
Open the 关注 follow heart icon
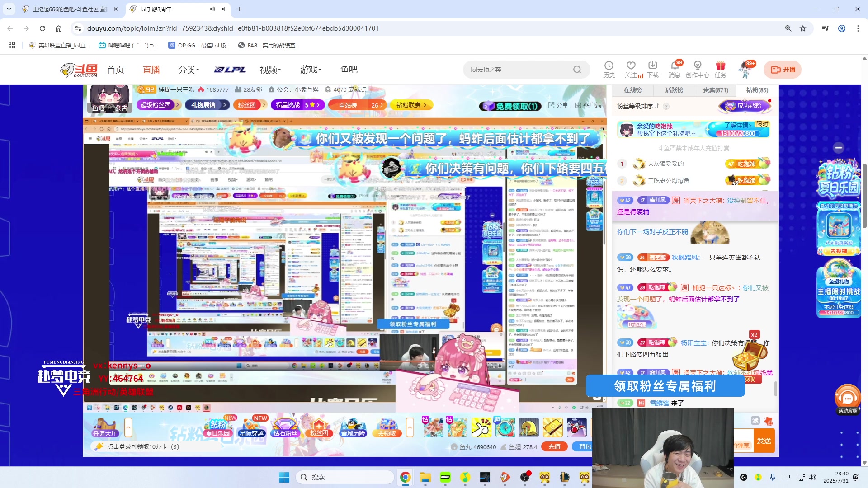click(631, 70)
